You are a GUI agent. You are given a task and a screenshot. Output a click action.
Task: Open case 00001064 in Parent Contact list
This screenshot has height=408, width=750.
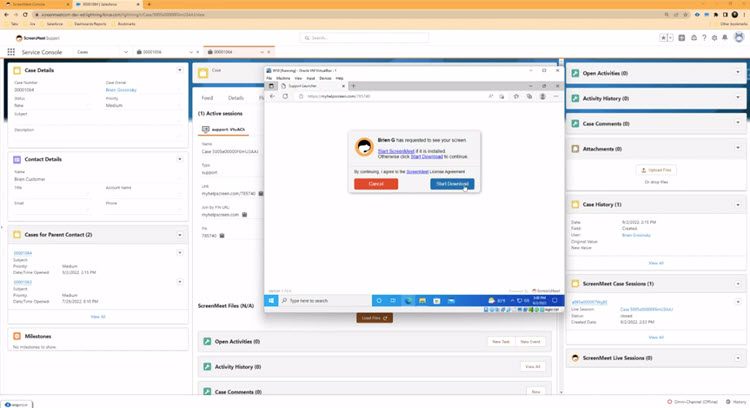click(22, 253)
